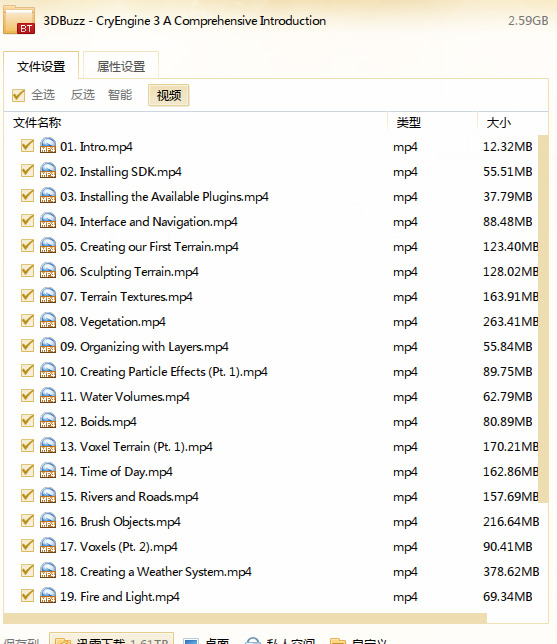Click the MP4 icon of 06. Sculpting Terrain
The height and width of the screenshot is (644, 557).
click(48, 271)
